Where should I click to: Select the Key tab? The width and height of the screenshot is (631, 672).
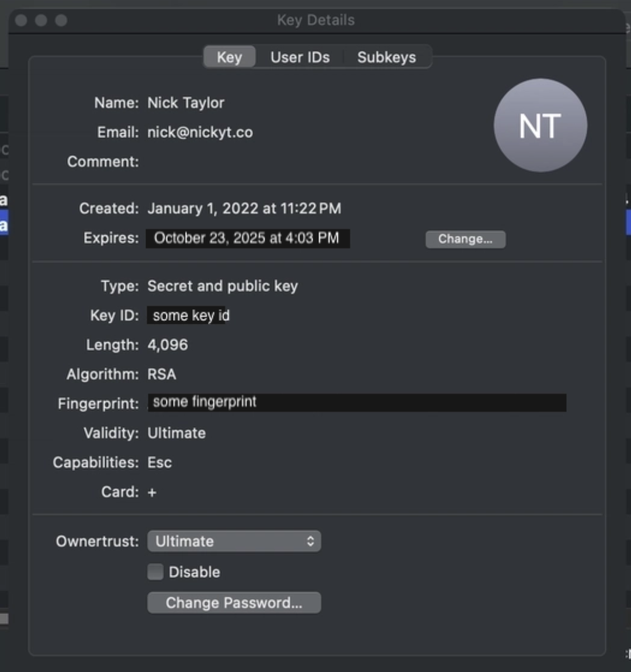tap(229, 57)
